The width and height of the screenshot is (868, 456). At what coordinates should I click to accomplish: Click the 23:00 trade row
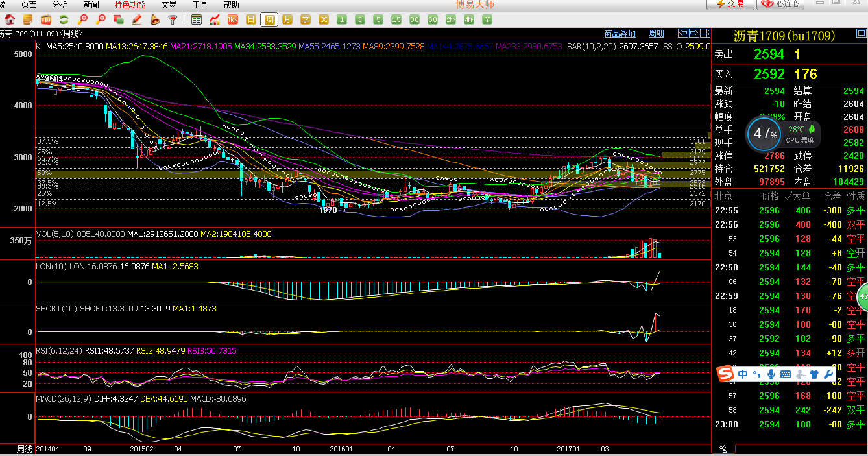click(x=790, y=424)
